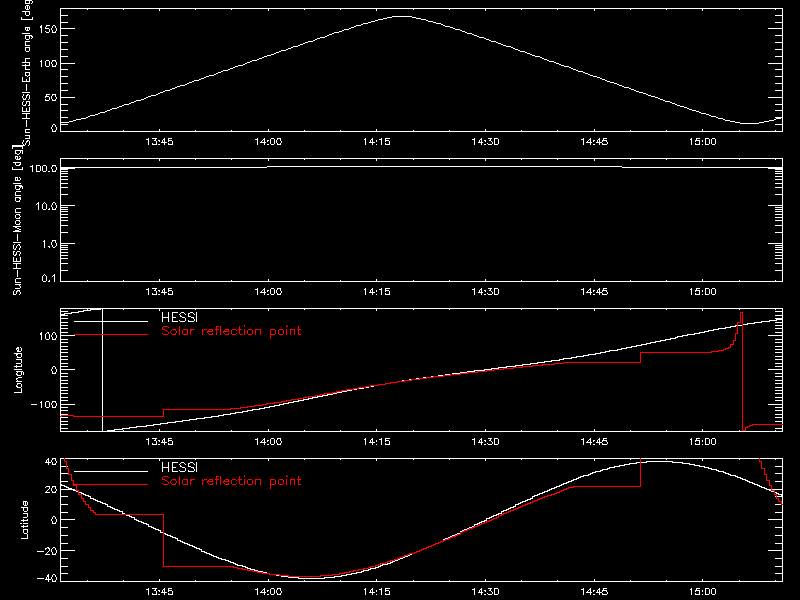Click 14:45 label under Earth angle plot

click(594, 142)
